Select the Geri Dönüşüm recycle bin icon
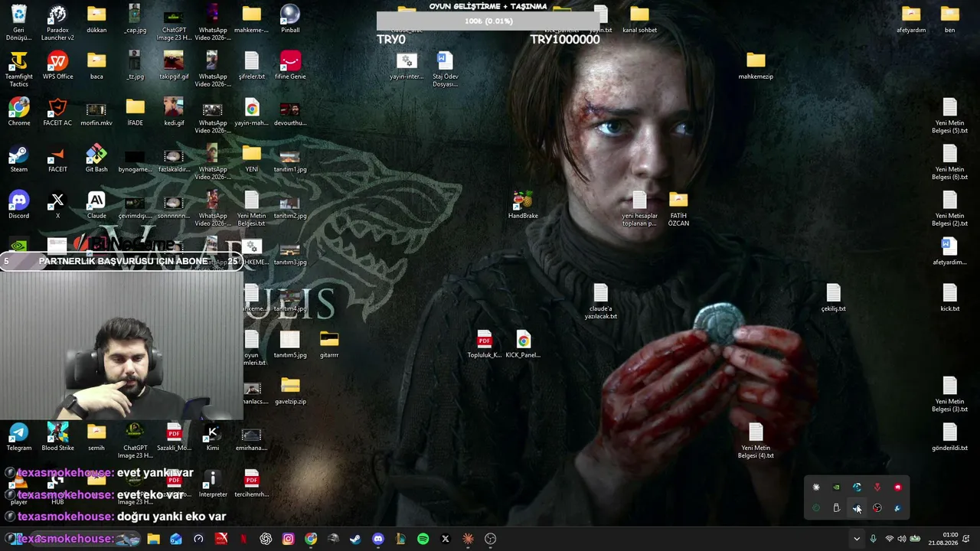 (19, 23)
